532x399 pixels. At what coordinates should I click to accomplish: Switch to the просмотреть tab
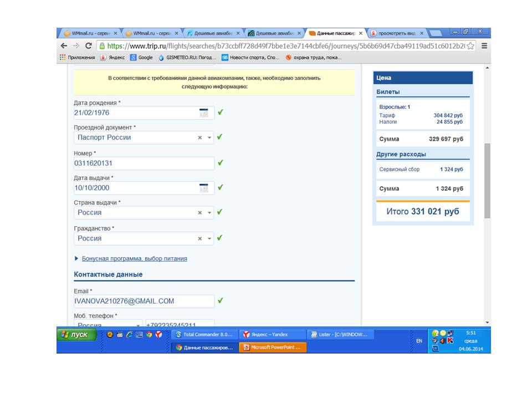[x=396, y=33]
